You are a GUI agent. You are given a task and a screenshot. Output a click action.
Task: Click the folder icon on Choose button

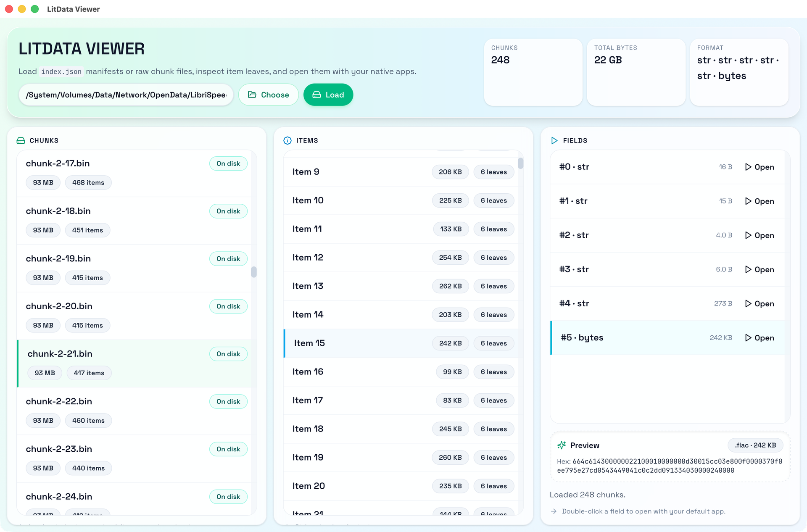pos(252,95)
